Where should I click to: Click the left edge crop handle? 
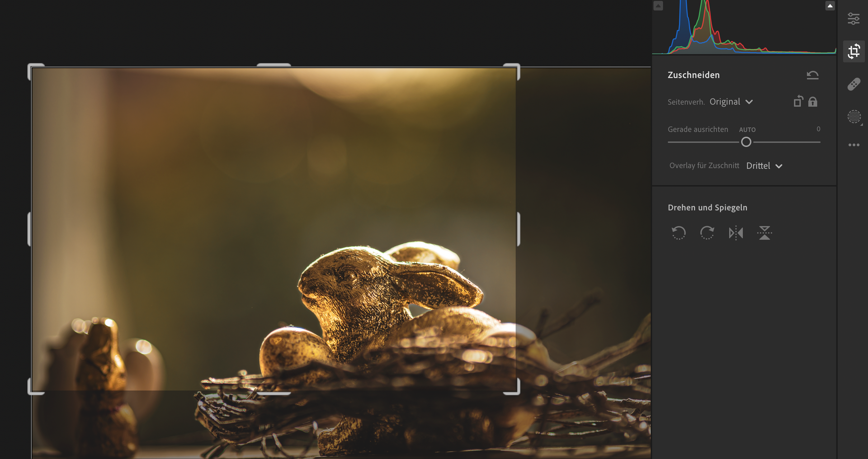click(30, 229)
